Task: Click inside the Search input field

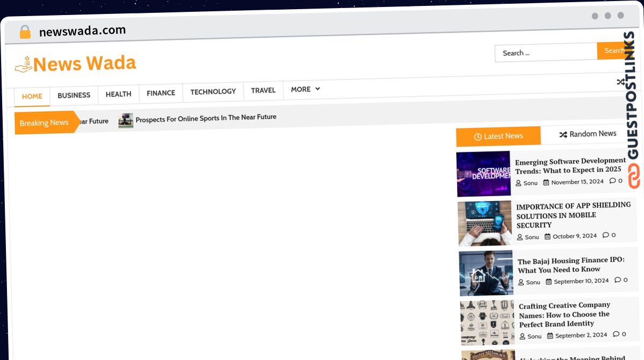Action: click(546, 53)
